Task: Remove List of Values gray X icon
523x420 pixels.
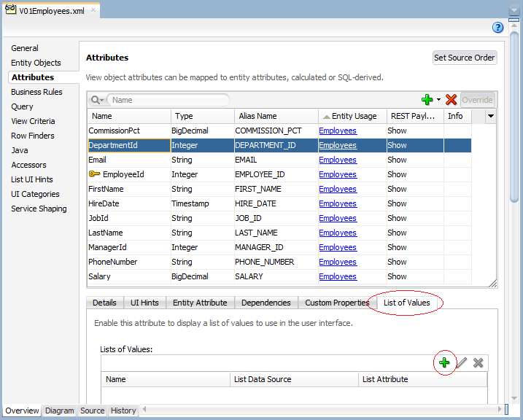Action: click(x=478, y=362)
